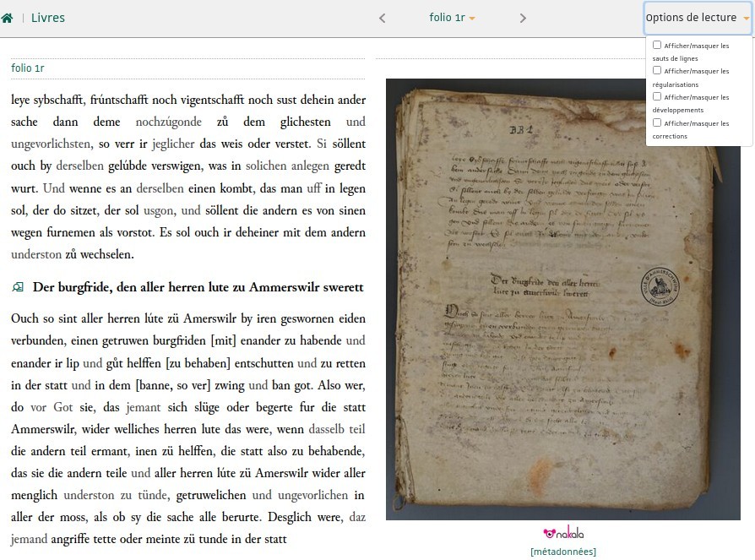Click the Der burgfride section heading text
Image resolution: width=755 pixels, height=560 pixels.
[198, 287]
